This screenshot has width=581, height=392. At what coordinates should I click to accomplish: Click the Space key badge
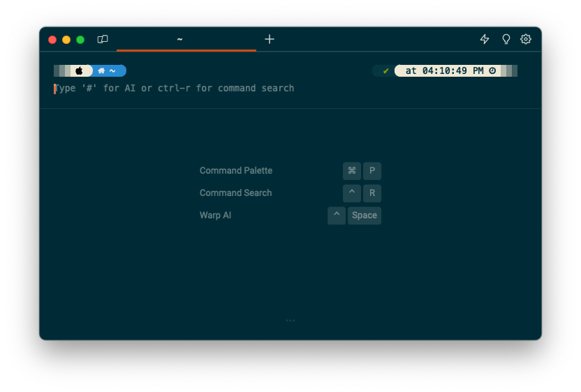tap(365, 216)
